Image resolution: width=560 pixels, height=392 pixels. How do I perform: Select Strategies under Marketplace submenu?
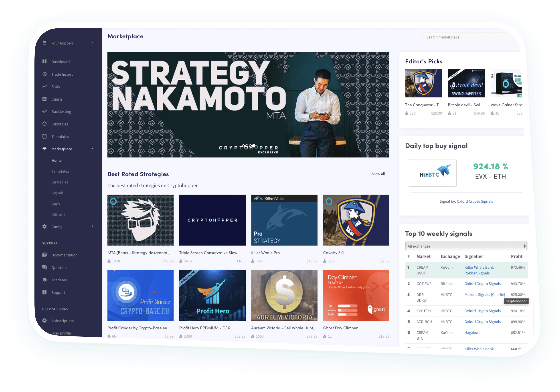[x=60, y=182]
